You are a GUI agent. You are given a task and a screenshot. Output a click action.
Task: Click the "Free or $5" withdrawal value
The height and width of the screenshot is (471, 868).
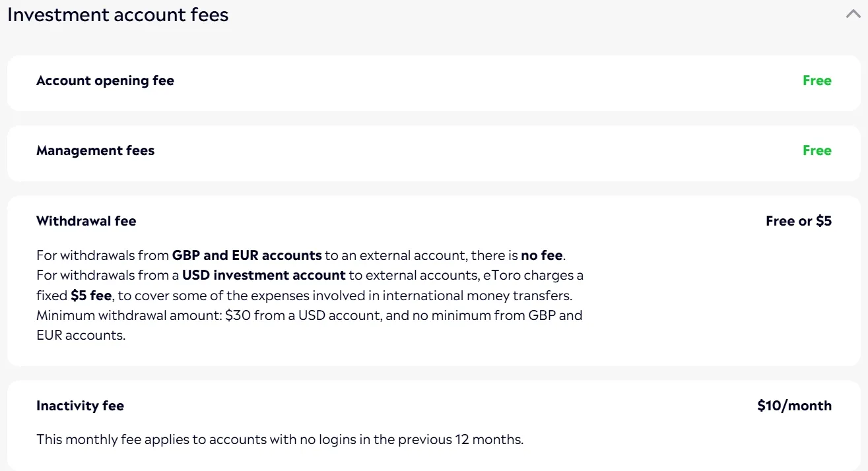798,221
